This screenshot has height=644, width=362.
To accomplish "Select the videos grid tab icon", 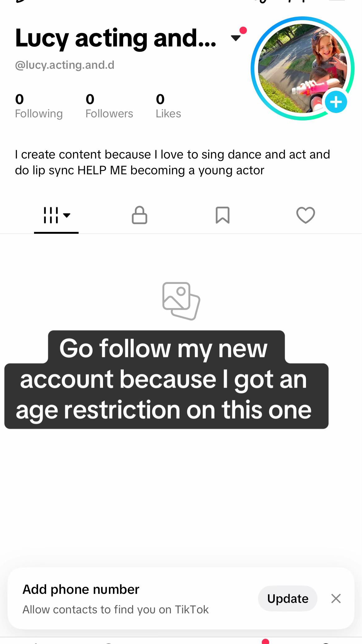I will coord(51,215).
